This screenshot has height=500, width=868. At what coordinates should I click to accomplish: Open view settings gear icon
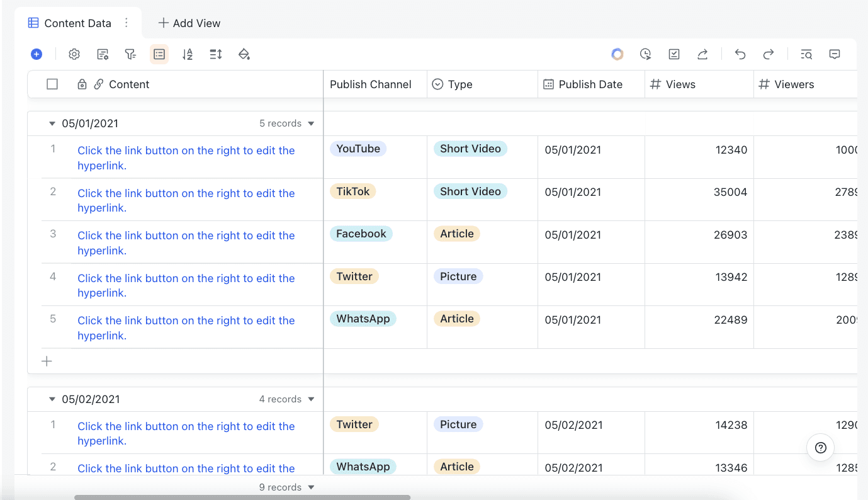(x=74, y=54)
